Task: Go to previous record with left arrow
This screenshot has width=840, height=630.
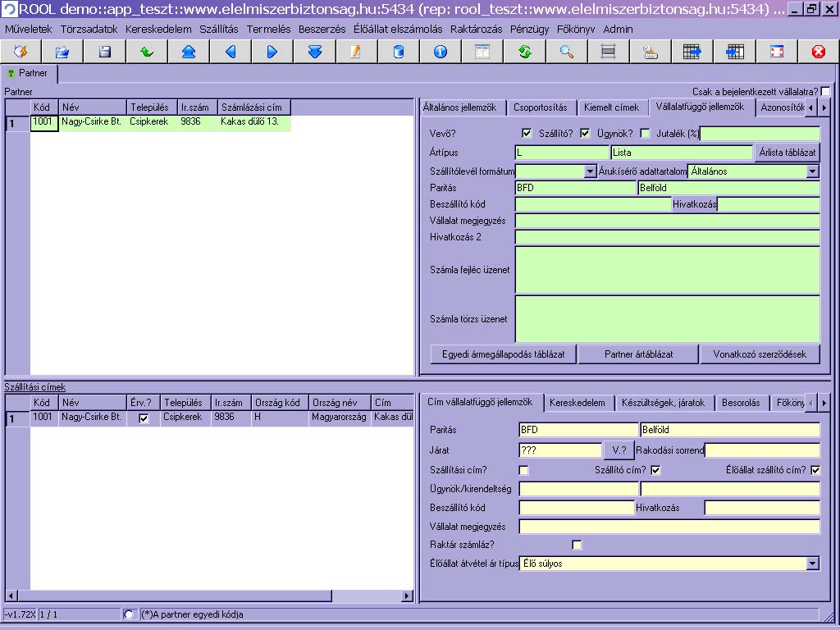Action: point(231,52)
